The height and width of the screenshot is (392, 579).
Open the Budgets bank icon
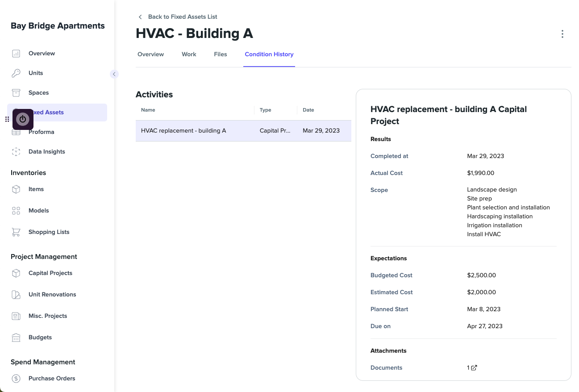[x=16, y=338]
